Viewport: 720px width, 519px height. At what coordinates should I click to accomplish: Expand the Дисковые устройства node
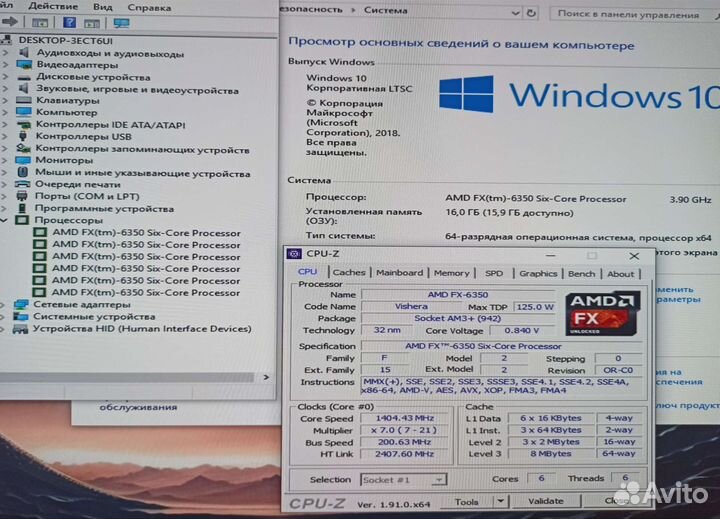click(6, 77)
